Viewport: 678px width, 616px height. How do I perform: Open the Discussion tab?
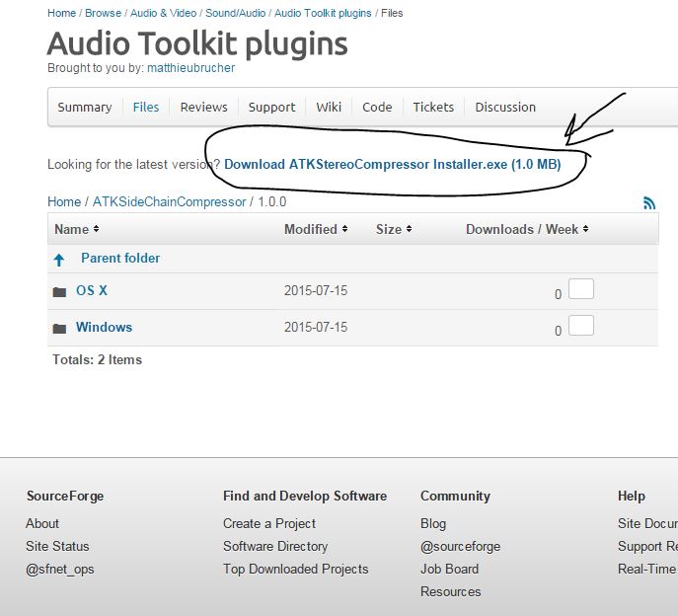coord(505,107)
